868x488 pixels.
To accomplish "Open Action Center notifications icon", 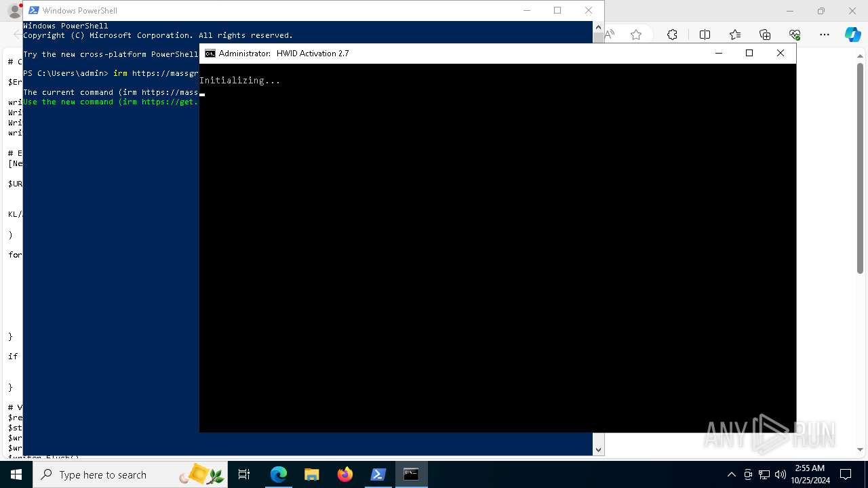I will [846, 474].
